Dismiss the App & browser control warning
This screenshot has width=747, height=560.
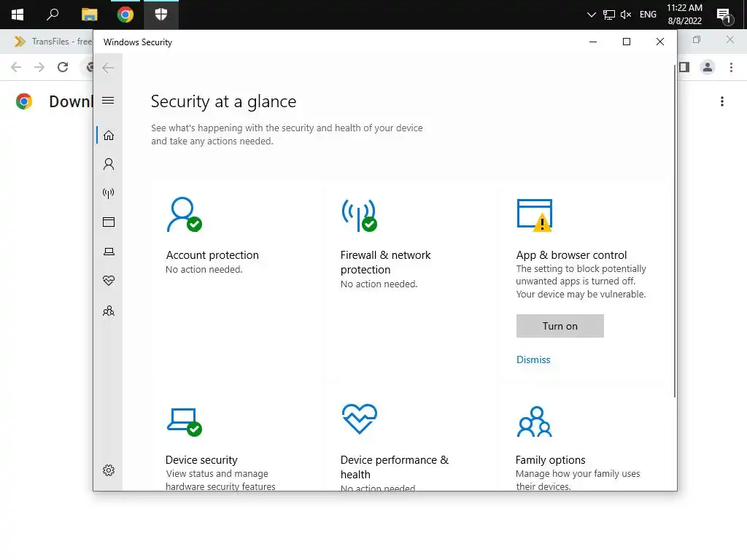533,359
